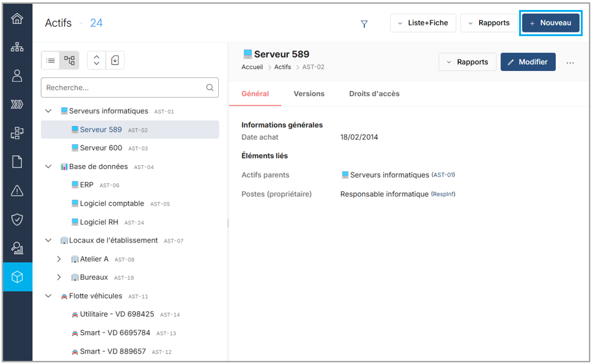Collapse the Serveurs informatiques tree node
The width and height of the screenshot is (592, 364).
pyautogui.click(x=49, y=111)
